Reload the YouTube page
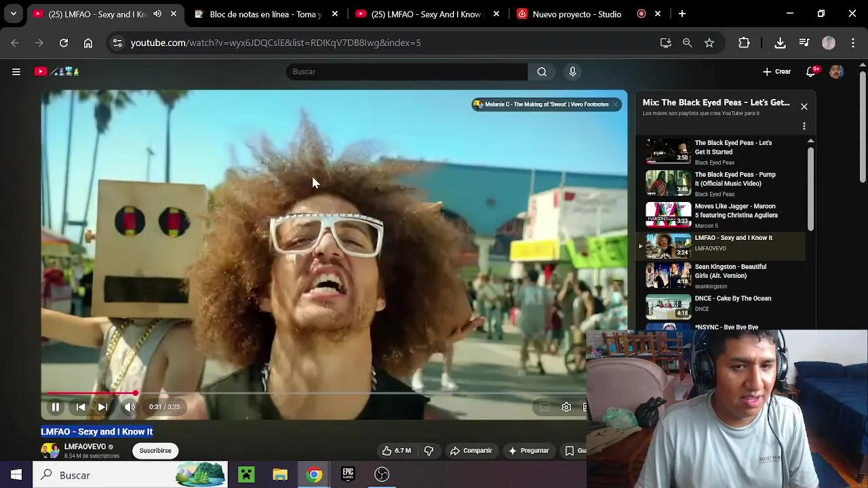This screenshot has width=868, height=488. (x=64, y=43)
